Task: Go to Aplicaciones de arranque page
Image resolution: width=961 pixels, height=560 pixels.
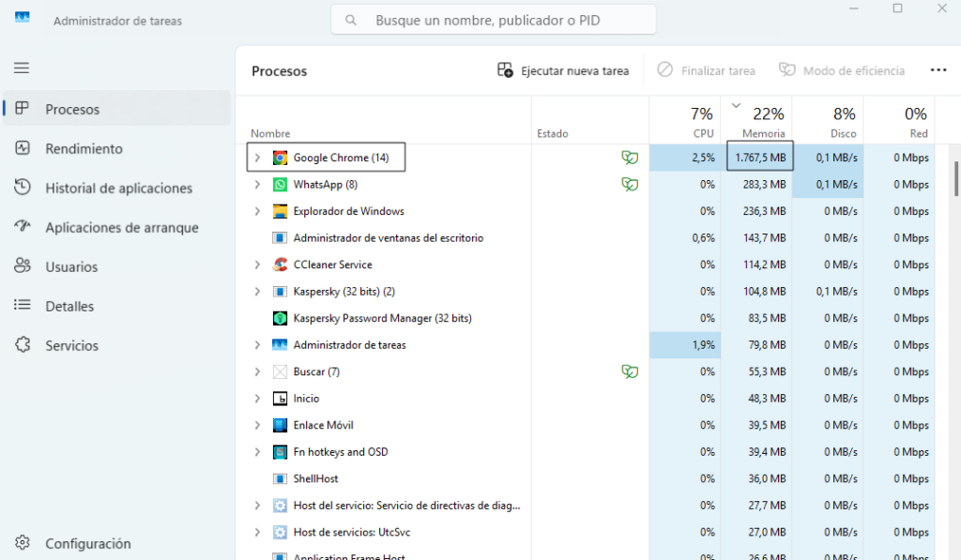Action: tap(117, 227)
